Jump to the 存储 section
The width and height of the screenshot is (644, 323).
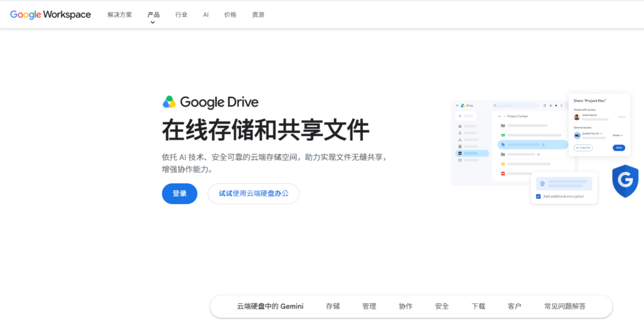333,306
